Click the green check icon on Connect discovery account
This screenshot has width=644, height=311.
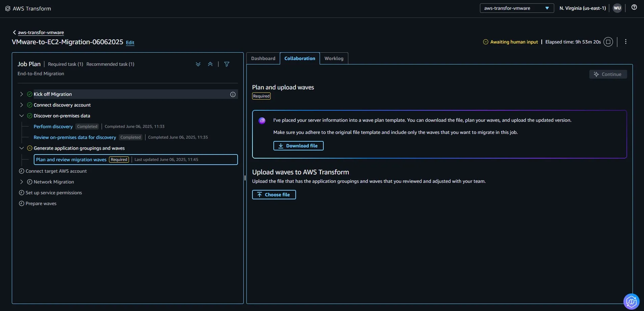[30, 105]
